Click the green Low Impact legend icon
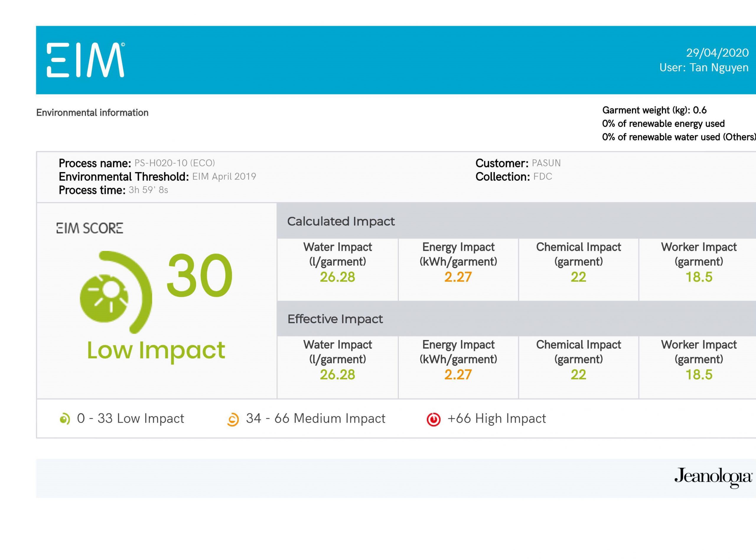The image size is (756, 559). pos(65,419)
